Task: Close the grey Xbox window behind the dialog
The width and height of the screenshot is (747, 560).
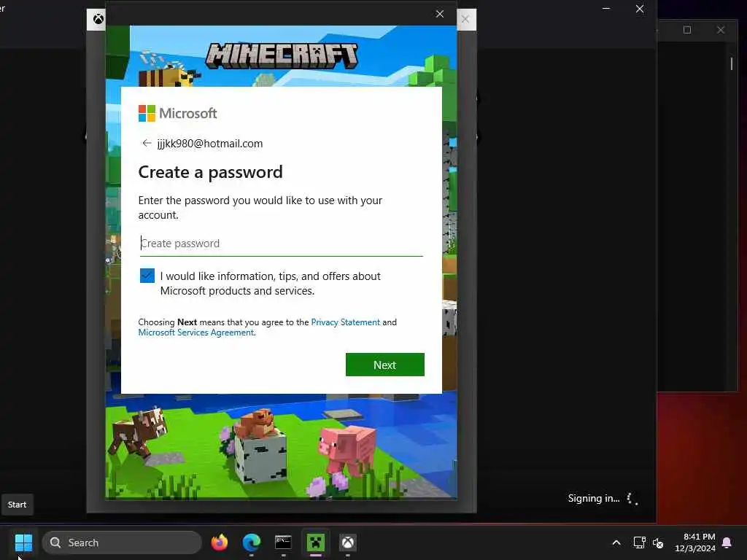Action: point(465,19)
